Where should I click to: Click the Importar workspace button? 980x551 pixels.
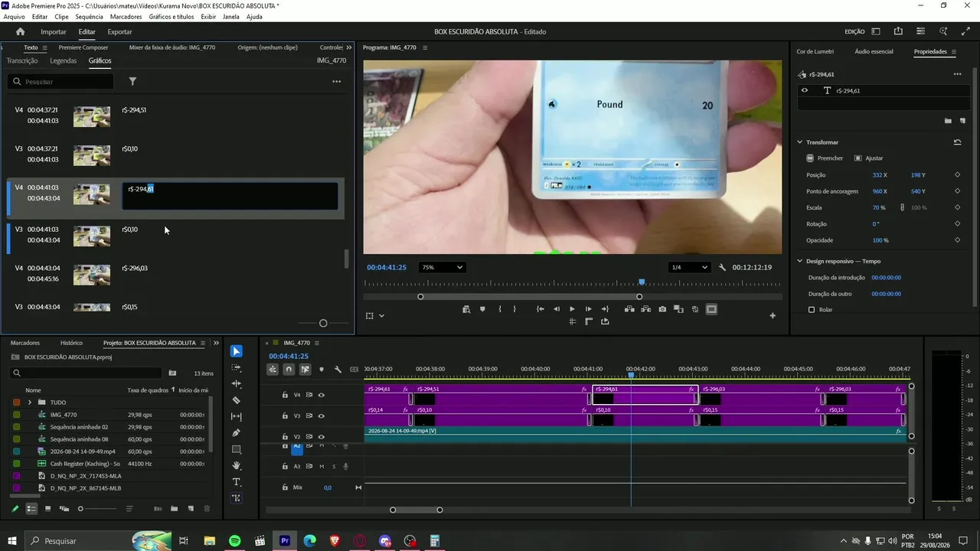tap(54, 31)
